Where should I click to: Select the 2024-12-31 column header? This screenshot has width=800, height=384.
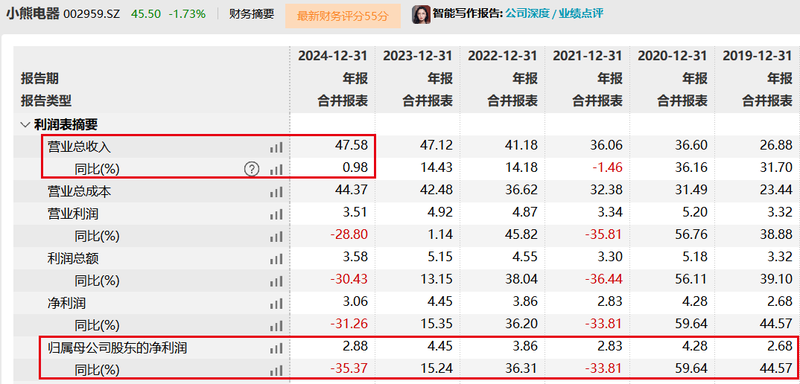pyautogui.click(x=333, y=56)
